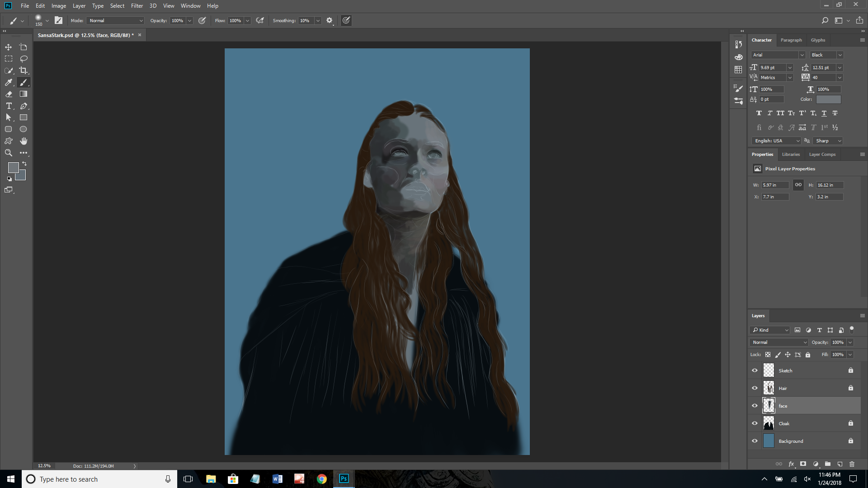Open the Image menu
Viewport: 868px width, 488px height.
pos(59,6)
